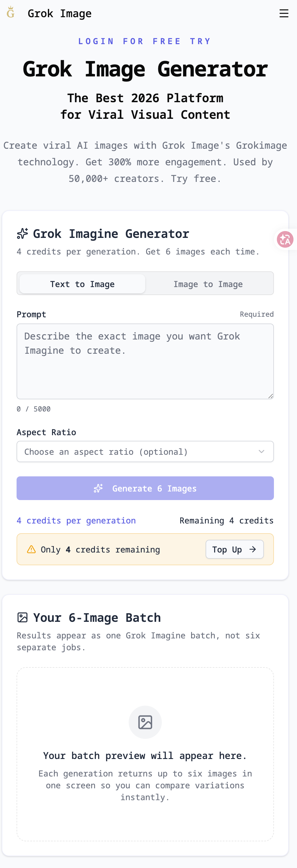The image size is (297, 868).
Task: Click Generate 6 Images button
Action: (x=145, y=488)
